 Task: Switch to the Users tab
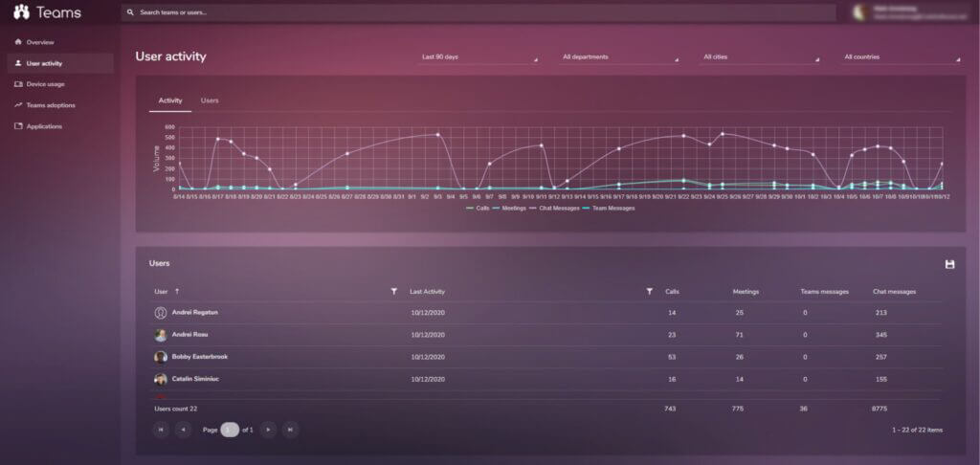pos(210,100)
